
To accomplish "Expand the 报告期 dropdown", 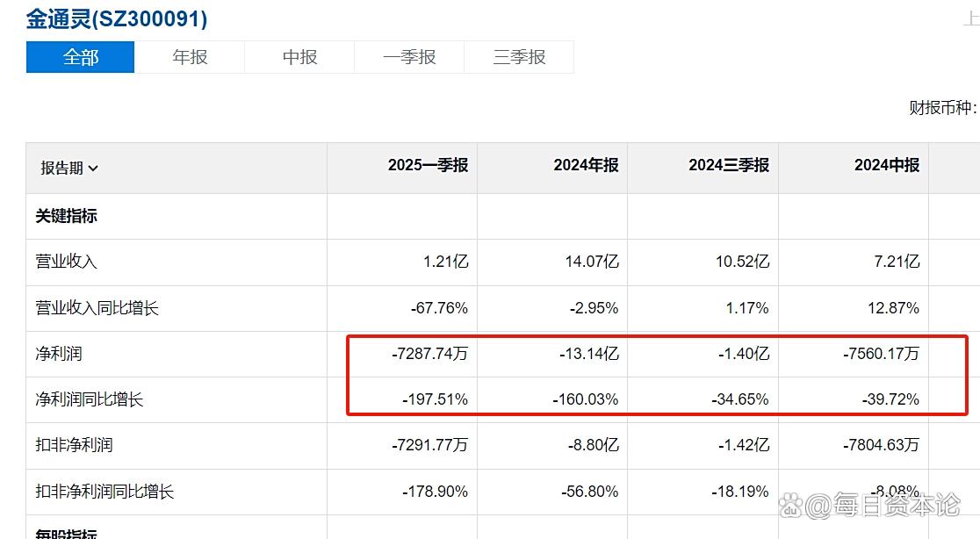I will (x=69, y=169).
